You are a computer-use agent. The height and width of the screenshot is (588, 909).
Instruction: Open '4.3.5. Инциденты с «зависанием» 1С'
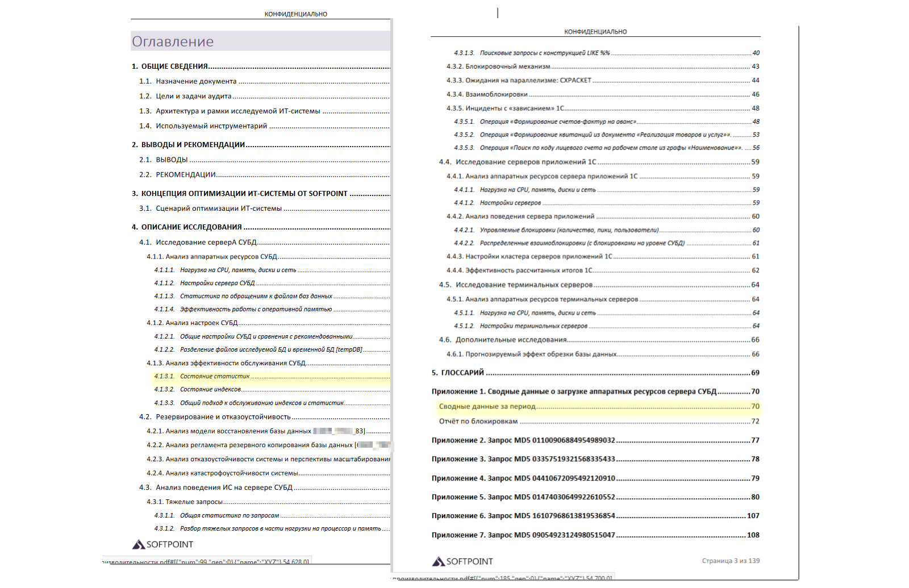[603, 108]
